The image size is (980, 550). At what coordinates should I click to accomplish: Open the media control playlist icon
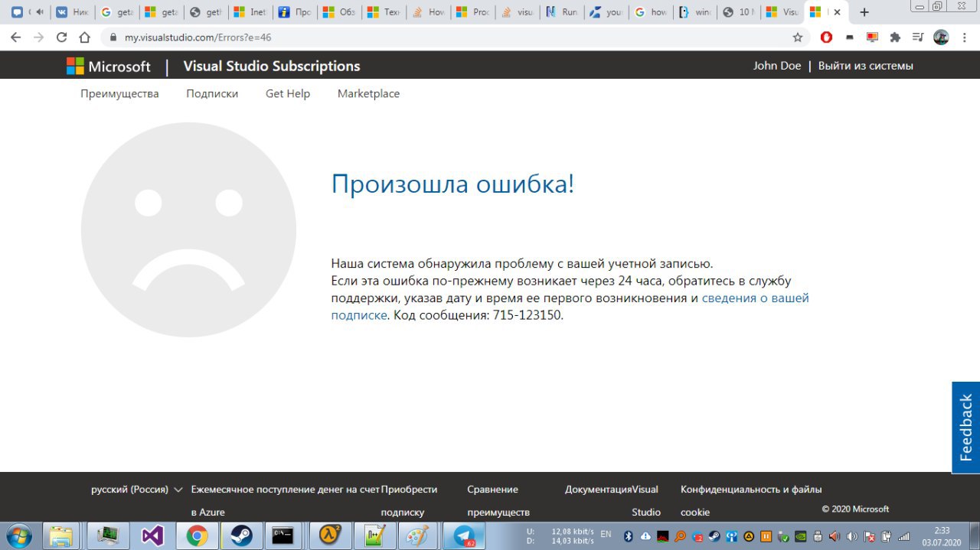(x=918, y=37)
